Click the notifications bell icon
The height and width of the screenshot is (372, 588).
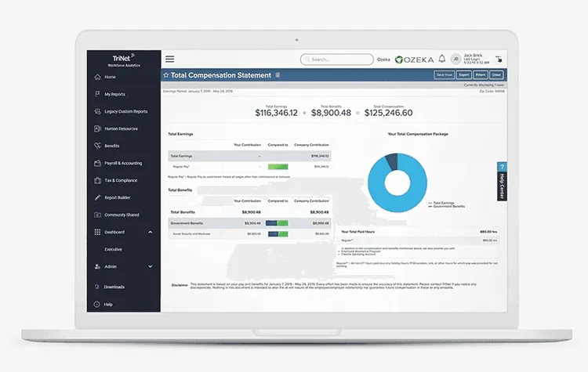443,59
